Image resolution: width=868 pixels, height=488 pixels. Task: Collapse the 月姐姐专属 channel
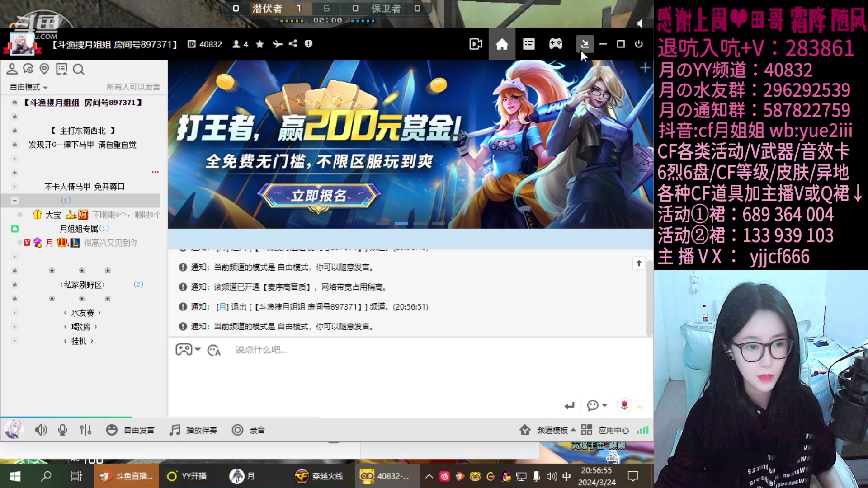tap(14, 229)
